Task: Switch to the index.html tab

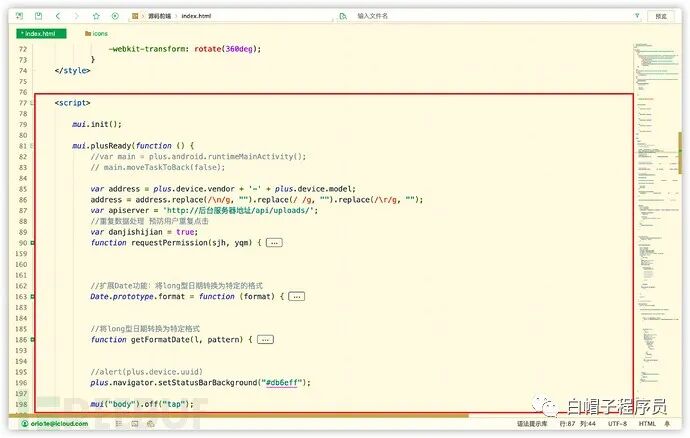Action: [x=41, y=33]
